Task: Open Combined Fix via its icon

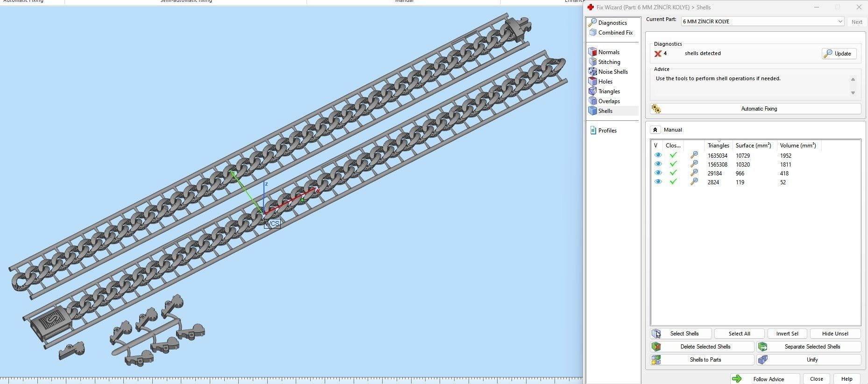Action: 593,33
